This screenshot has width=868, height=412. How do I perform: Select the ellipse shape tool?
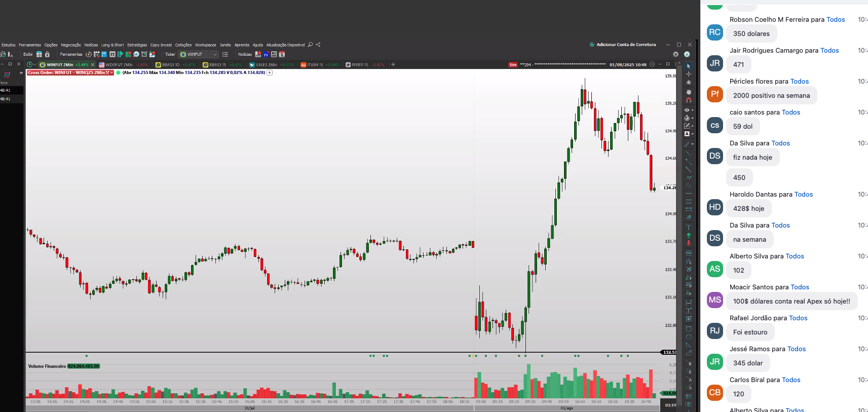688,336
